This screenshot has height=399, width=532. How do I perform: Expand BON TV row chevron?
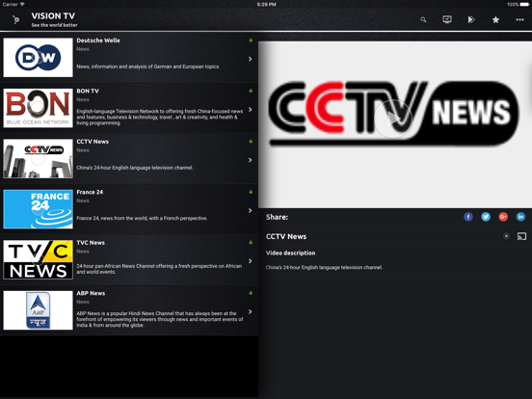[250, 110]
